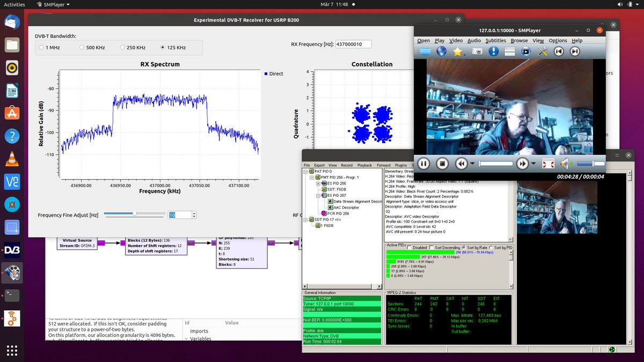Take a screenshot with the camera icon in SMPlayer
Screen dimensions: 644x362
pos(477,51)
